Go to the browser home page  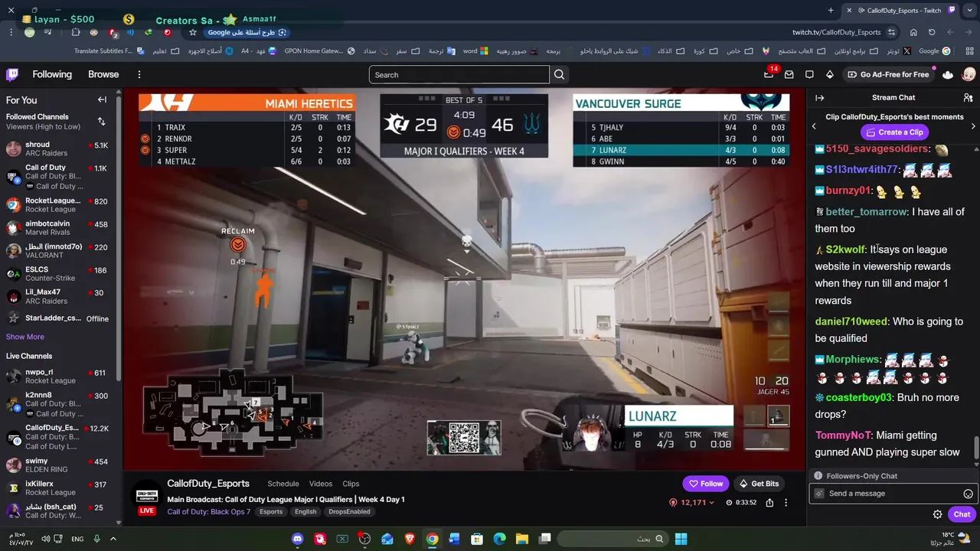coord(913,32)
